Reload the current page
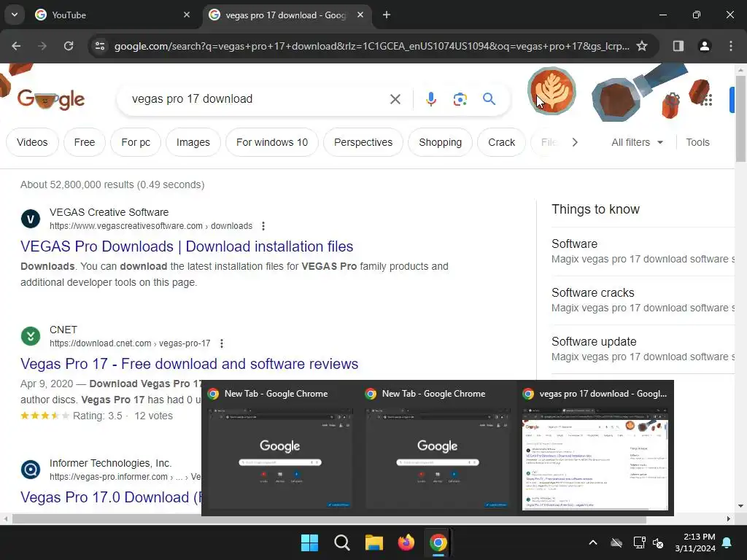 69,46
